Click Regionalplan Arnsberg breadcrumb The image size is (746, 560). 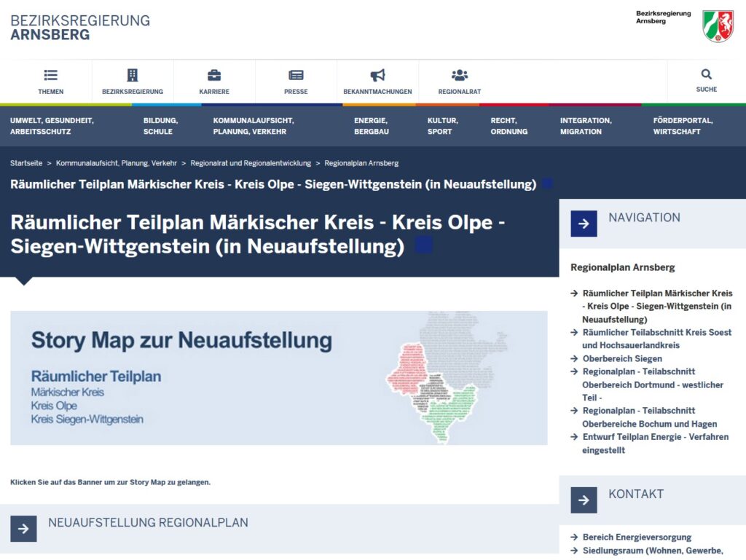(x=361, y=163)
